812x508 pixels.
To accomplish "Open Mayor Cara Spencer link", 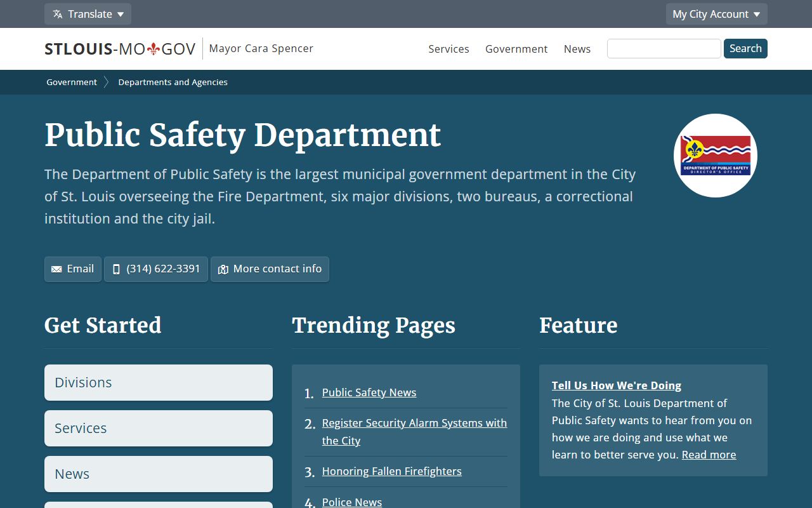I will (261, 48).
